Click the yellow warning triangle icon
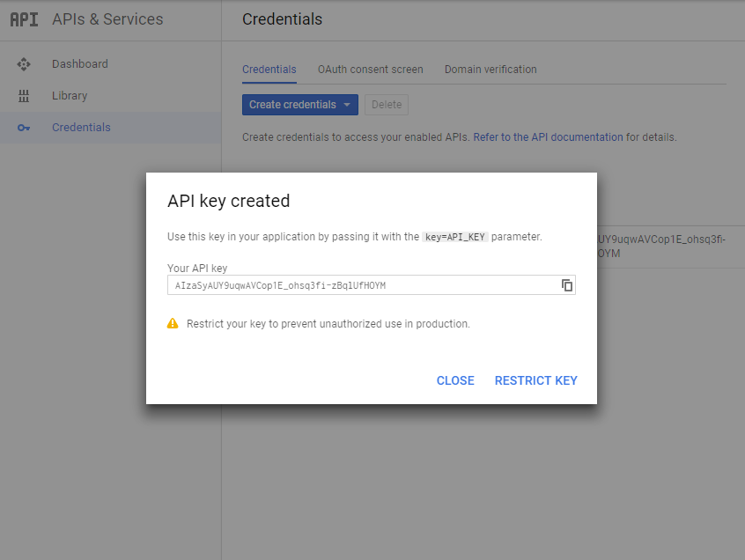745x560 pixels. point(173,323)
